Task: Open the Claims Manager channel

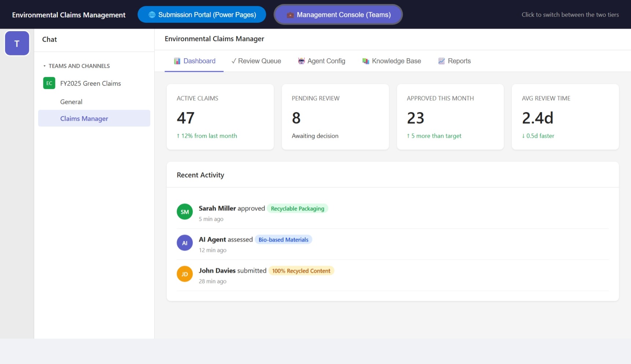Action: (84, 118)
